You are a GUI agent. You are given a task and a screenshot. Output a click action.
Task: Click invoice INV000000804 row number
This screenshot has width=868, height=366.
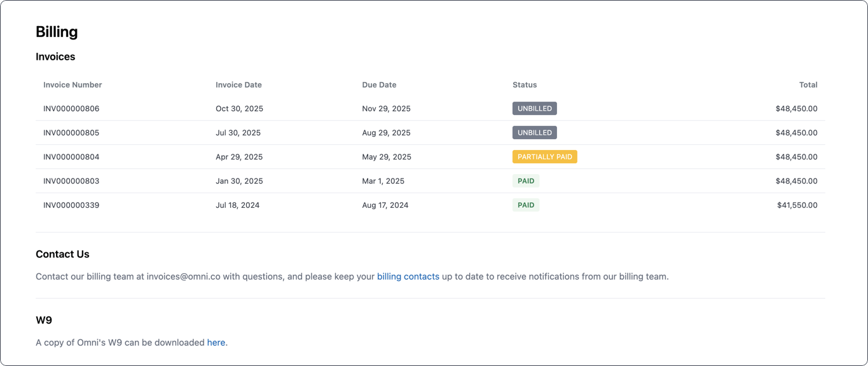(71, 157)
